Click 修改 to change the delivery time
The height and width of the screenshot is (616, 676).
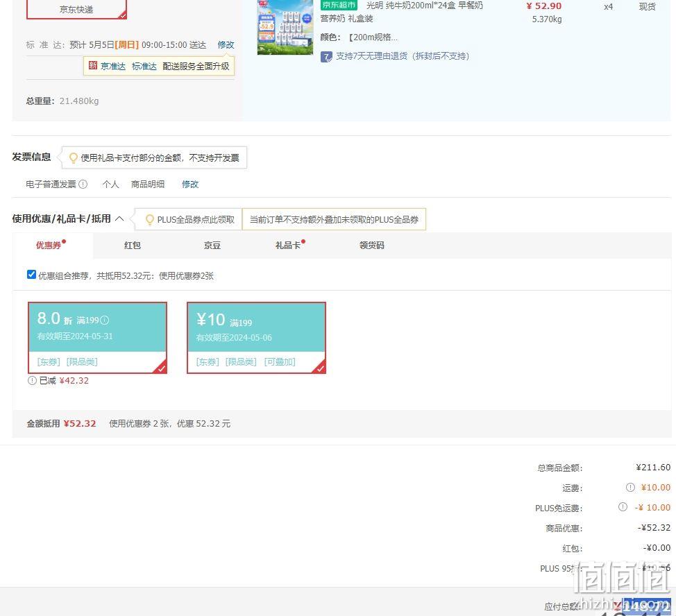(x=226, y=45)
